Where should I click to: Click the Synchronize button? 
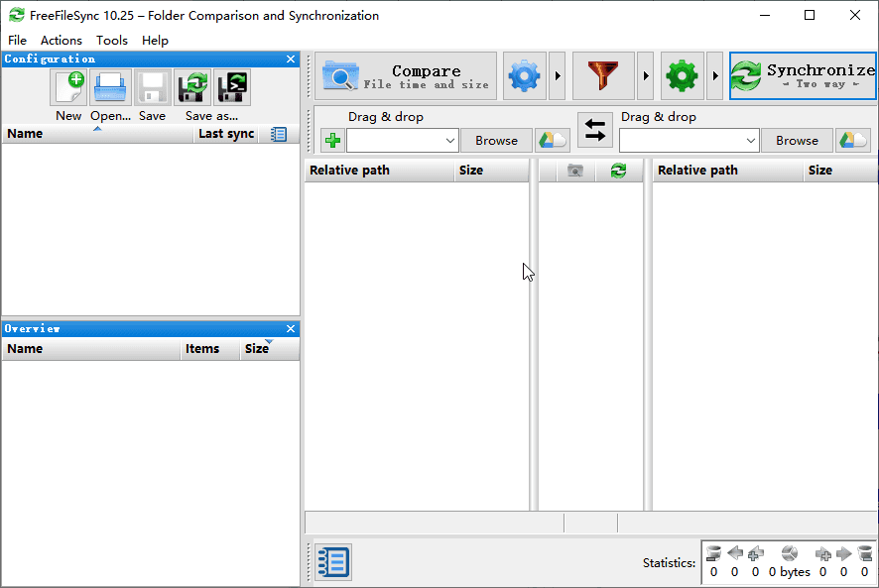pos(803,76)
